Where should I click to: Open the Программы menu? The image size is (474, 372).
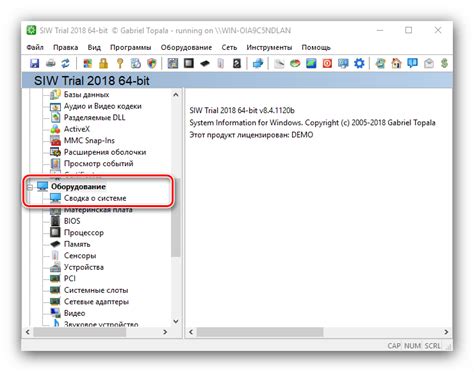pyautogui.click(x=131, y=47)
